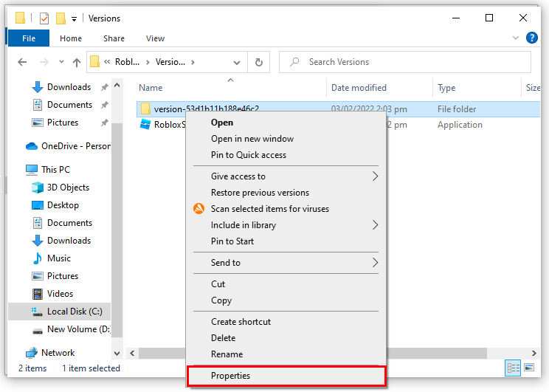Click the Music folder icon in sidebar

(x=38, y=258)
